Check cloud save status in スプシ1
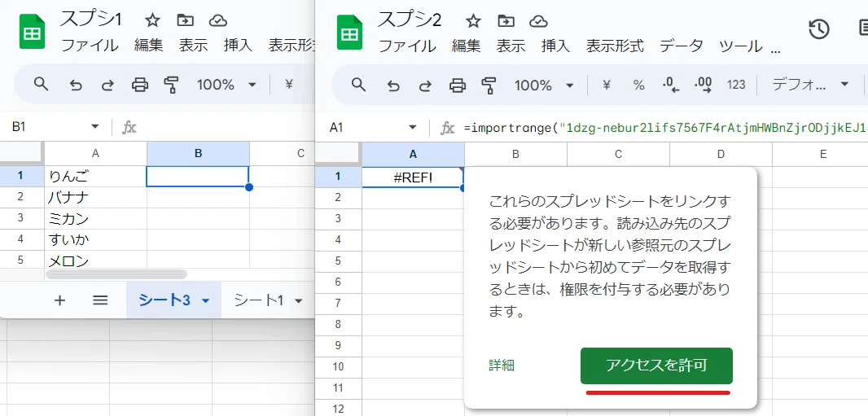The width and height of the screenshot is (868, 416). [x=218, y=20]
